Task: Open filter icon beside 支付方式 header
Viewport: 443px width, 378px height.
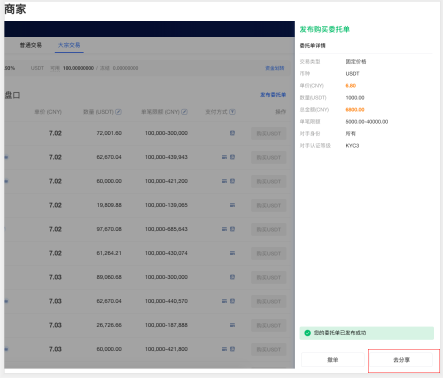Action: (x=232, y=112)
